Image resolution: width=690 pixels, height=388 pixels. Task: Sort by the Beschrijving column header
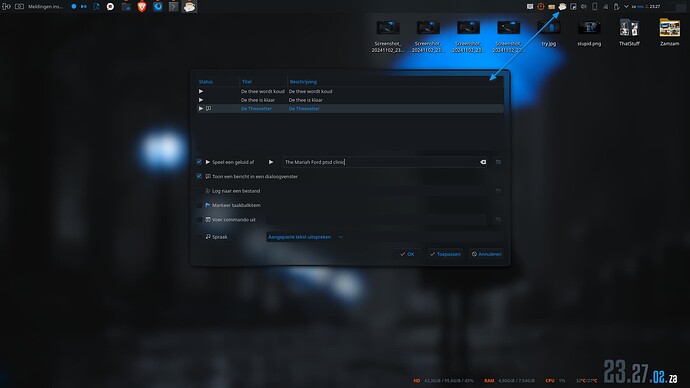(x=395, y=82)
